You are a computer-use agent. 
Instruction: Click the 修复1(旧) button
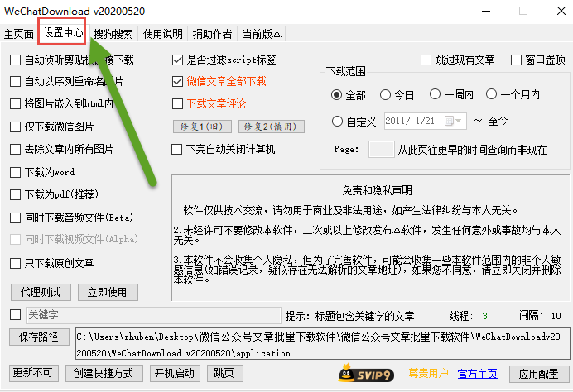(x=202, y=127)
